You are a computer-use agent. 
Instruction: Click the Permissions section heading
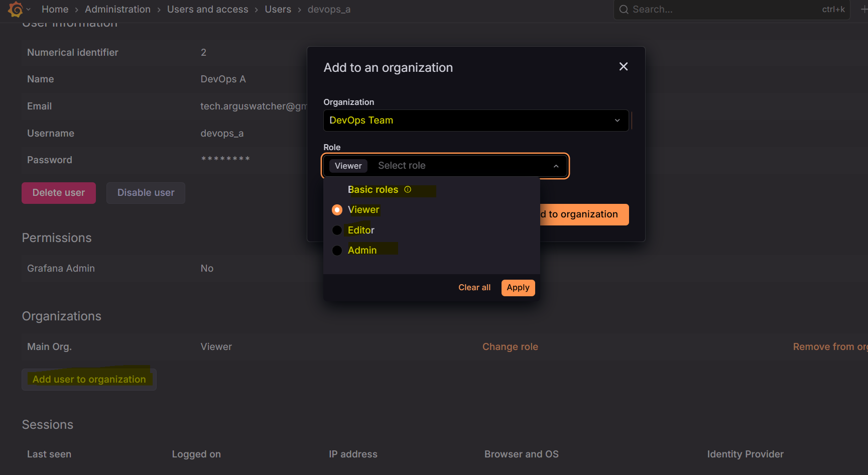click(57, 238)
